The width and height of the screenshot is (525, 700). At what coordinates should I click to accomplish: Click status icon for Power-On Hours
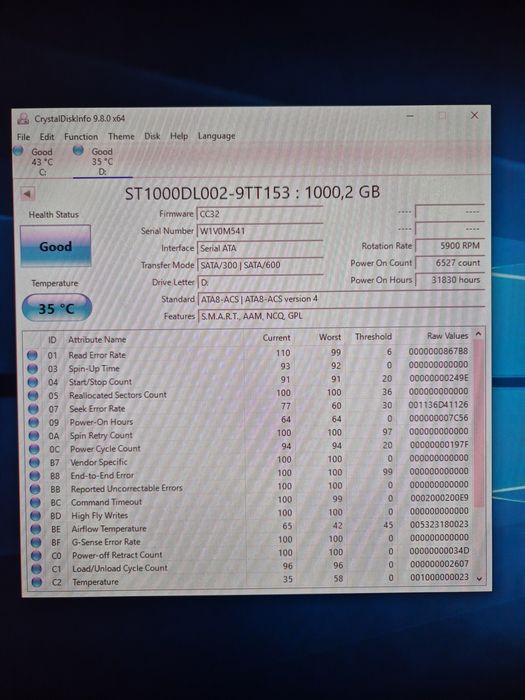[33, 422]
